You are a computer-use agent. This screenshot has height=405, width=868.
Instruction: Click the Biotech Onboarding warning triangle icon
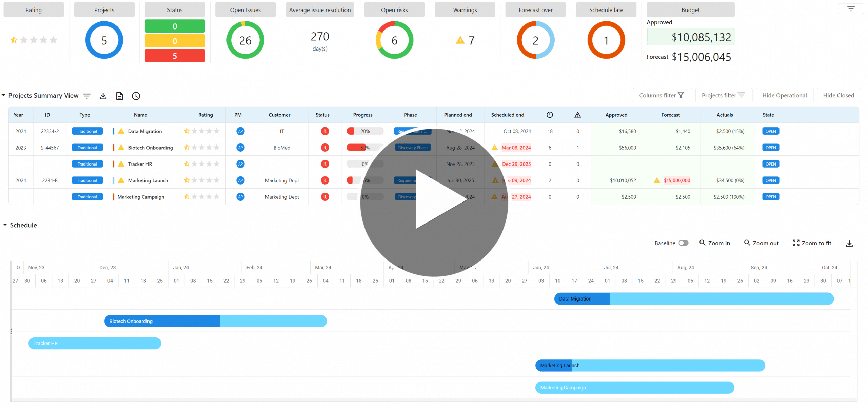[121, 147]
